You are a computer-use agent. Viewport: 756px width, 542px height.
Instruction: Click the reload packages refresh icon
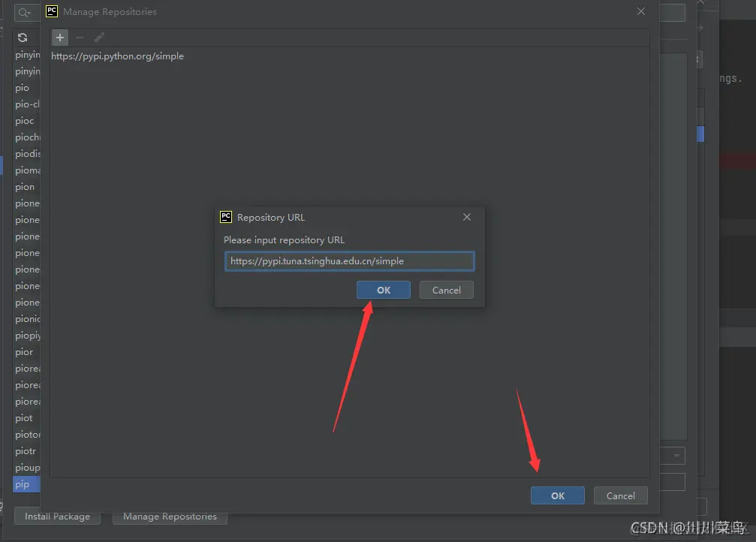coord(23,38)
